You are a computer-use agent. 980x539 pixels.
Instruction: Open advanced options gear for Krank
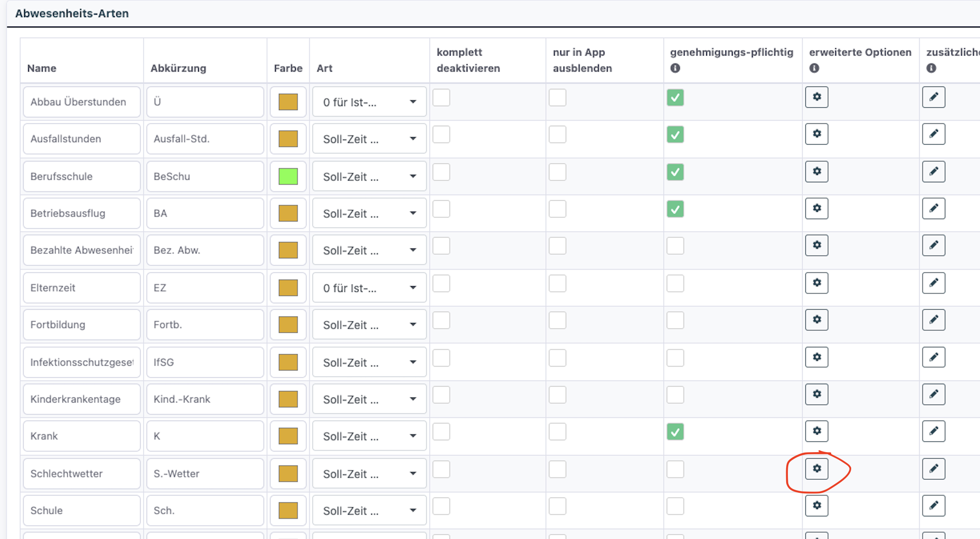coord(817,431)
